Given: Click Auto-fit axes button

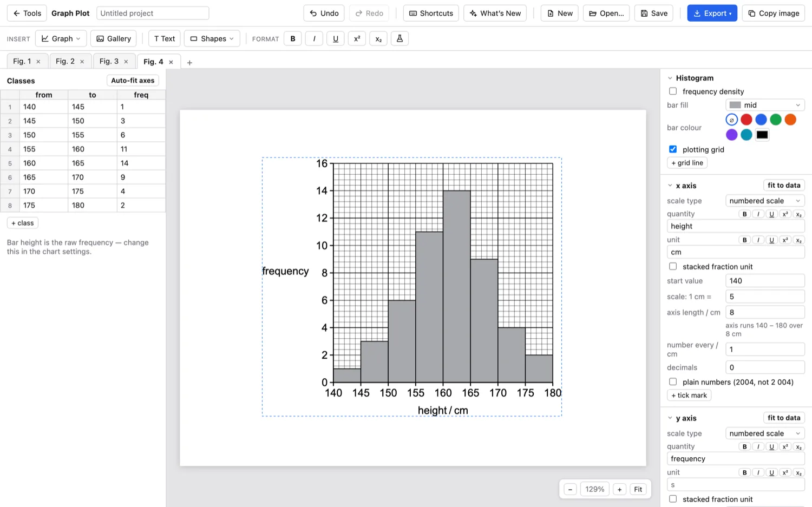Looking at the screenshot, I should click(133, 81).
